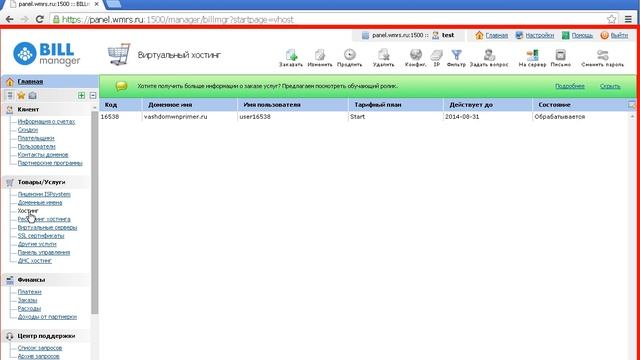640x360 pixels.
Task: Click the Заказать (order) toolbar icon
Action: click(x=291, y=55)
